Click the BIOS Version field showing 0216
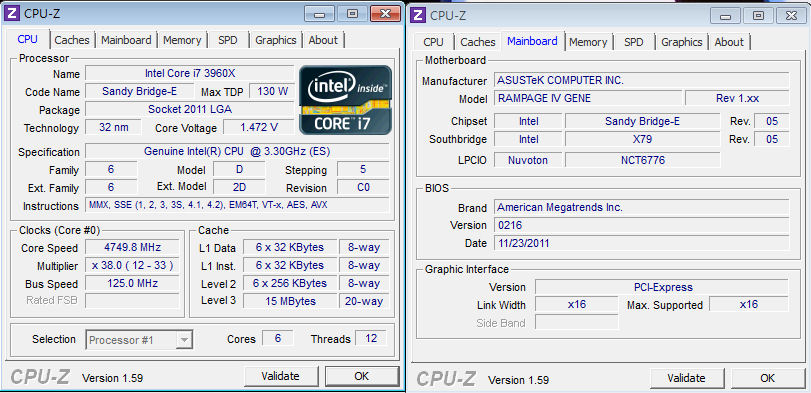This screenshot has width=811, height=393. pos(641,225)
